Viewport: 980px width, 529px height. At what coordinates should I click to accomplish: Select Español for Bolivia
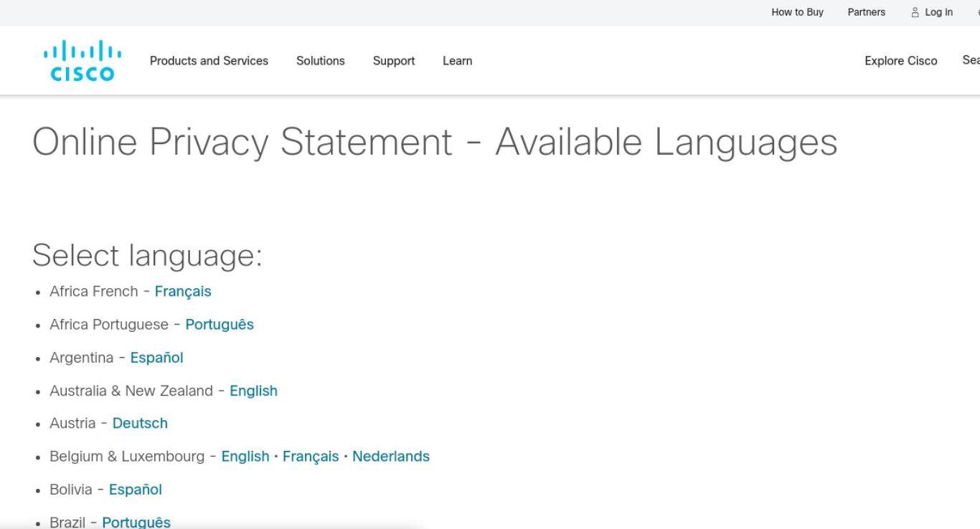click(x=136, y=490)
